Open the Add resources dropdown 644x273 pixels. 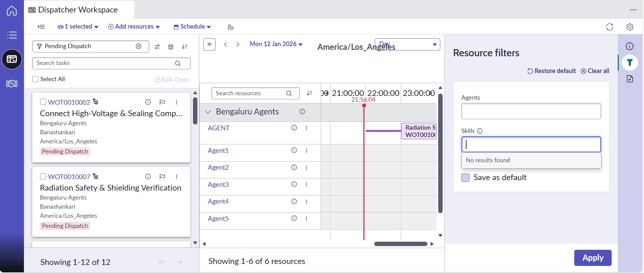134,27
